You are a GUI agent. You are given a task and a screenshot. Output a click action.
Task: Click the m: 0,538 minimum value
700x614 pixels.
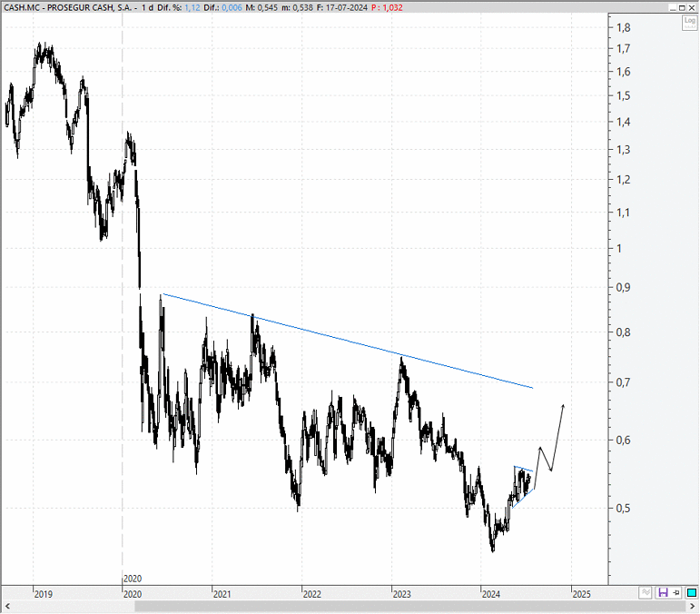click(297, 7)
